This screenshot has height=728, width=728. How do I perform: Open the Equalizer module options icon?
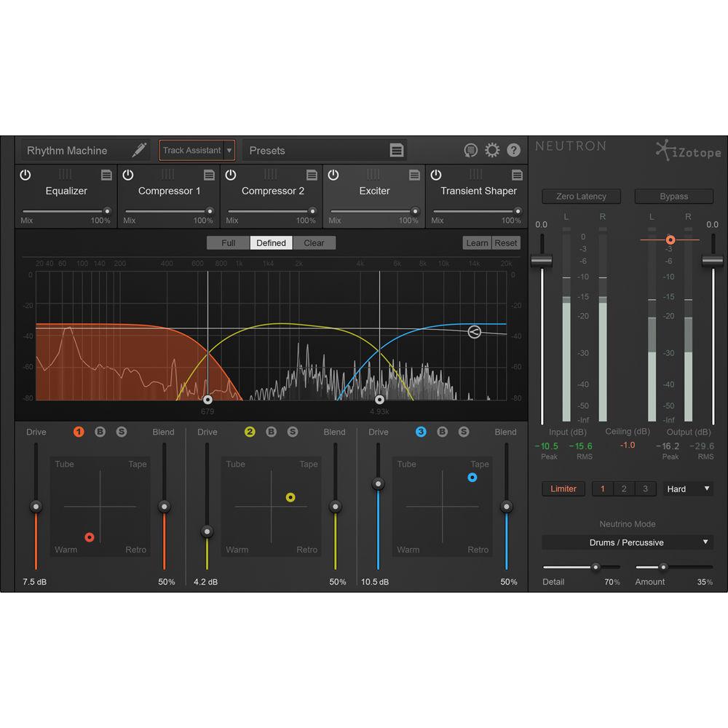[x=106, y=175]
